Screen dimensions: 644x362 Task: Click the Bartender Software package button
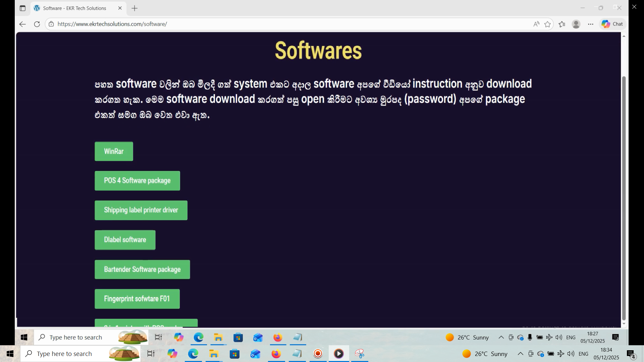(142, 269)
